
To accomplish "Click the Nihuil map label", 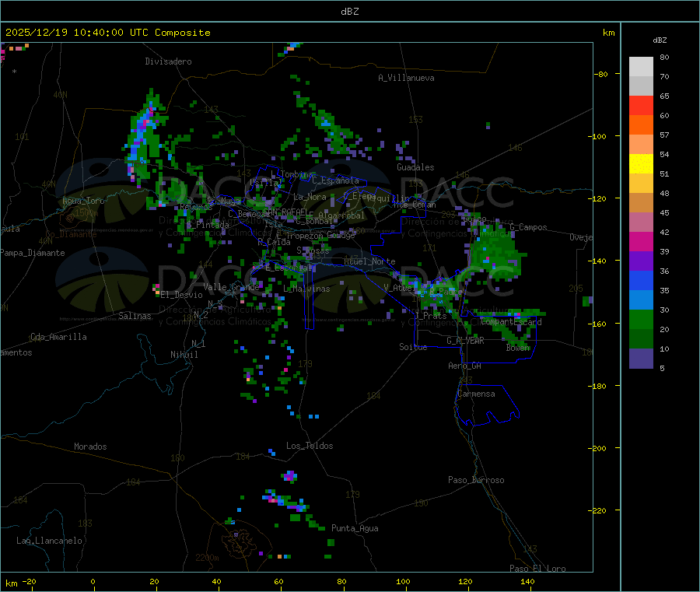I will click(x=184, y=355).
